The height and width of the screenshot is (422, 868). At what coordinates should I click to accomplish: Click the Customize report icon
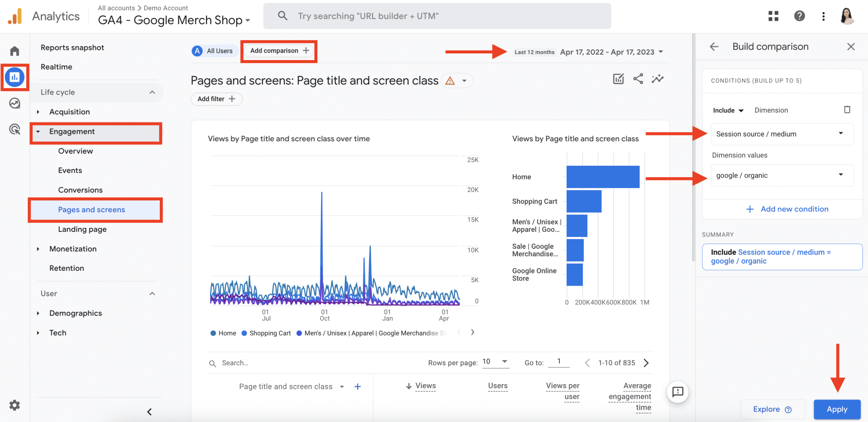(x=618, y=78)
